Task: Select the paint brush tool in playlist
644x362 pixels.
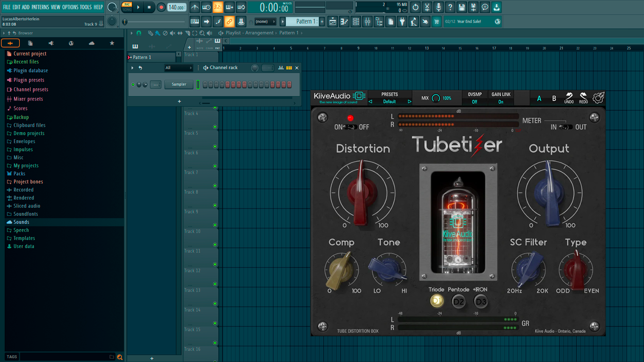Action: tap(157, 33)
